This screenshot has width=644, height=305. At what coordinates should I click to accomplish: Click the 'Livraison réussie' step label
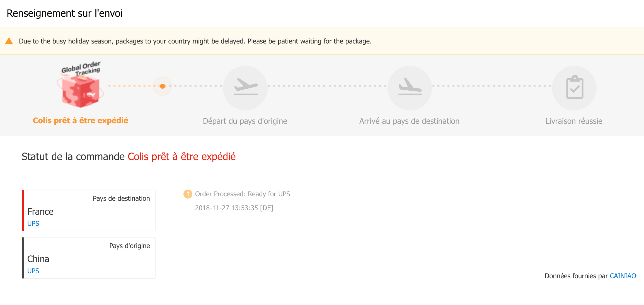click(x=574, y=121)
